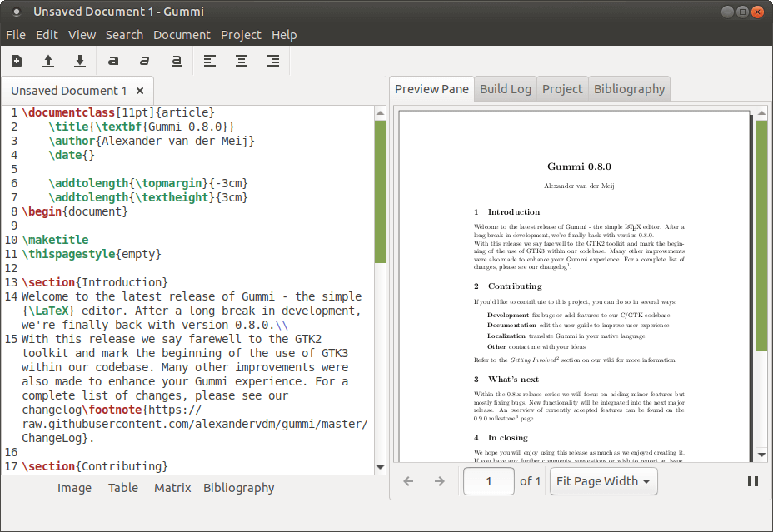Click the Matrix insert button
Screen dimensions: 773x532
pos(172,488)
